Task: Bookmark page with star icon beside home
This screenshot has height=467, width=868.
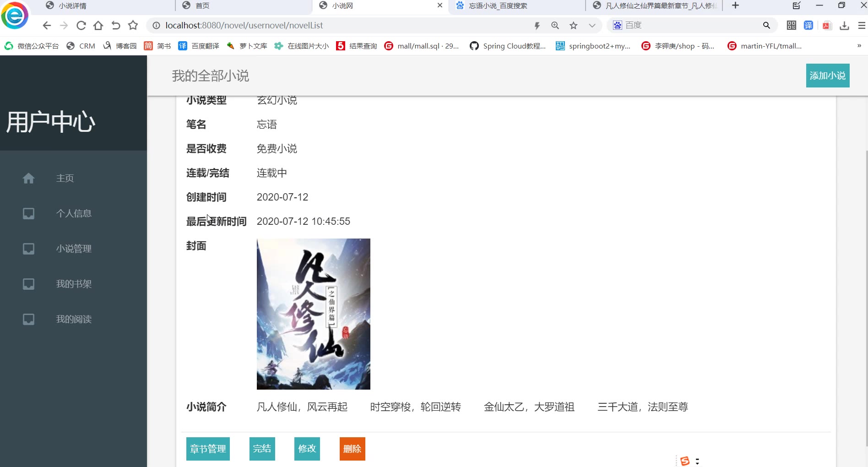Action: [133, 25]
